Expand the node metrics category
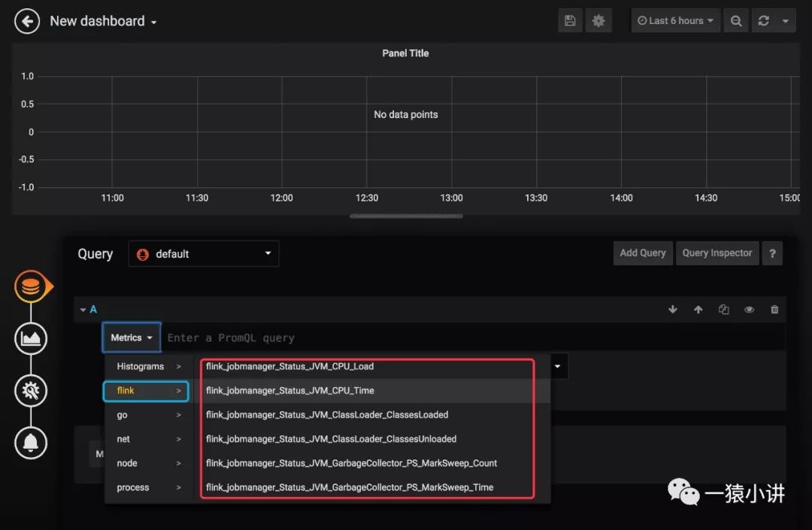 [x=147, y=463]
